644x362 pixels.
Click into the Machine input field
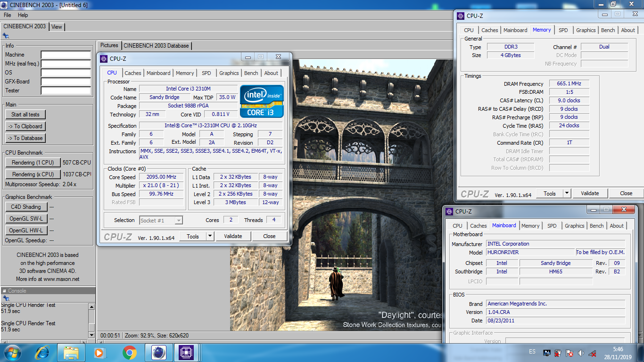coord(66,55)
